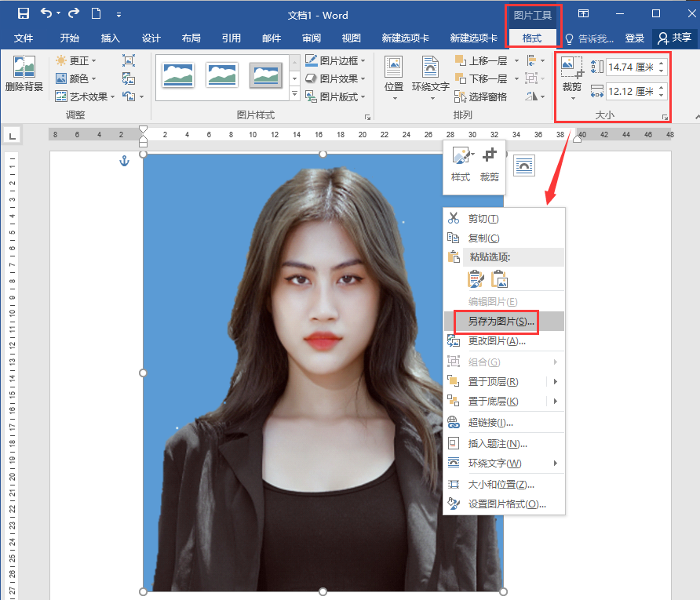Click the Undo icon in Quick Access Toolbar
The image size is (700, 600).
(49, 13)
